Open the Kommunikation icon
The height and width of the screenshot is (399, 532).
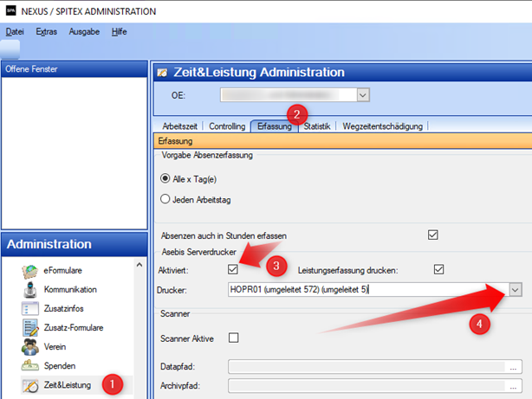(x=29, y=290)
